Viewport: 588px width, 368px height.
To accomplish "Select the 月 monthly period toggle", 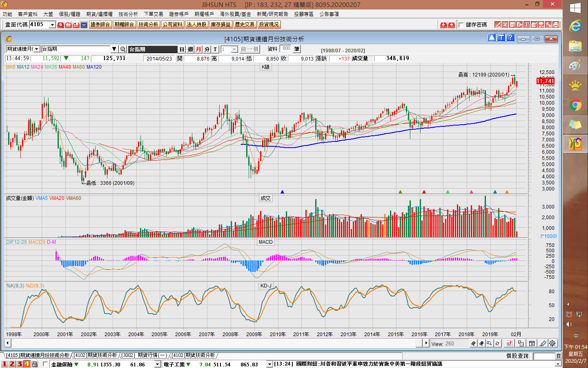I will click(198, 49).
